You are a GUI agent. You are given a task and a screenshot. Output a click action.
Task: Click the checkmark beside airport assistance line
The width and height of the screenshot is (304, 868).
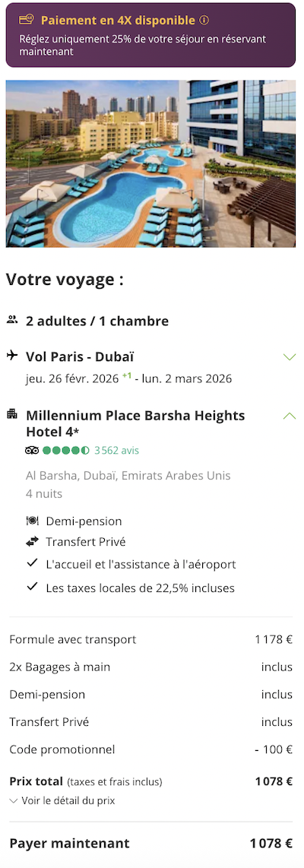click(x=32, y=563)
